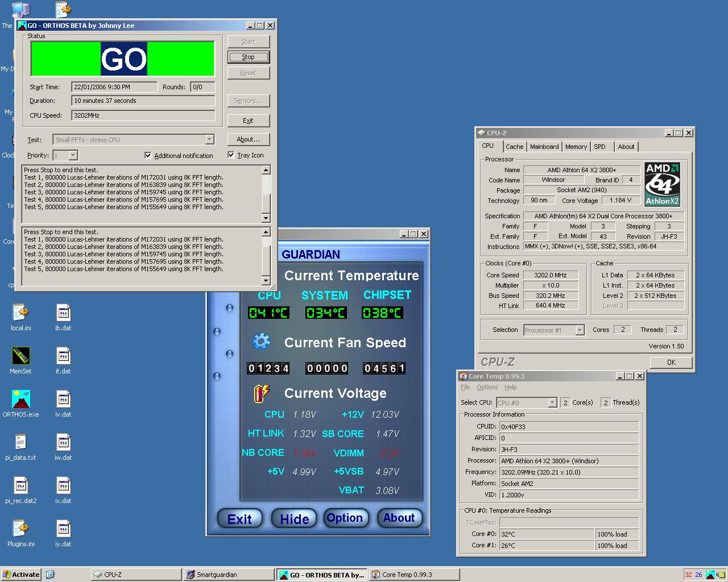The image size is (728, 582).
Task: Click Core #0 temperature 32°C in Core Temp
Action: (x=547, y=534)
